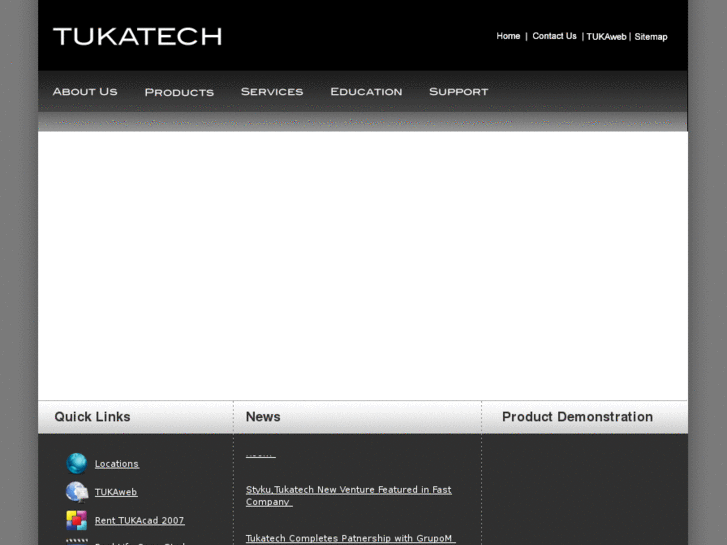Click the globe icon next to Locations
The width and height of the screenshot is (727, 545).
77,463
